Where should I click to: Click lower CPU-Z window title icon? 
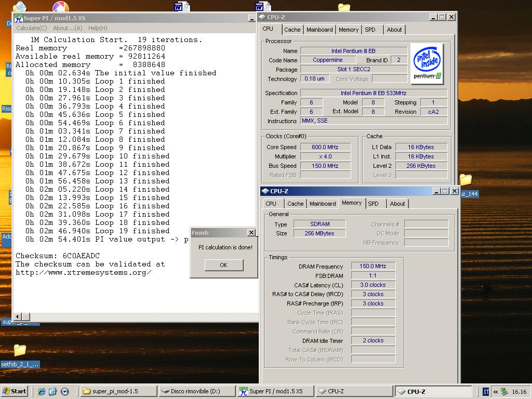pyautogui.click(x=265, y=191)
